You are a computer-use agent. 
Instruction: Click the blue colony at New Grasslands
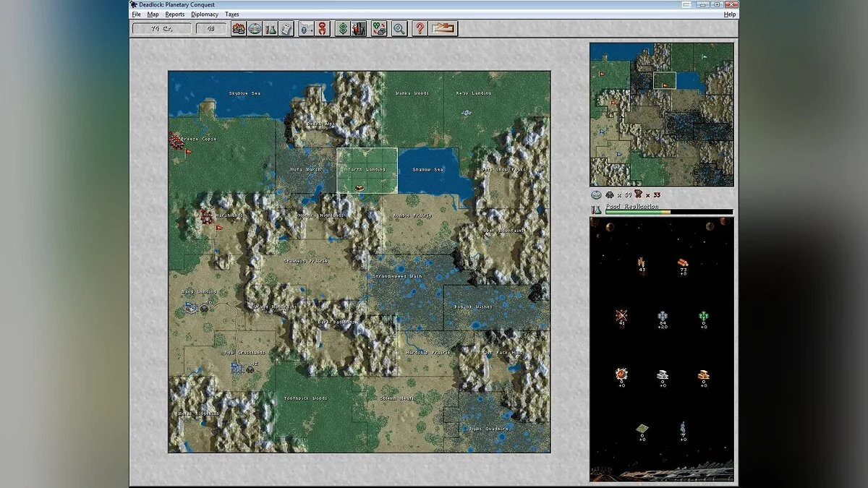click(237, 368)
